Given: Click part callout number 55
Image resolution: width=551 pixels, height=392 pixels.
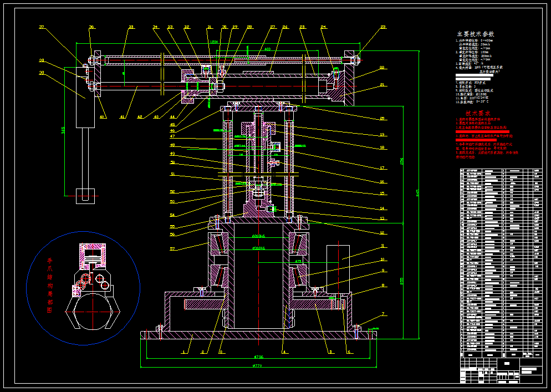Looking at the screenshot, I should pyautogui.click(x=172, y=227).
